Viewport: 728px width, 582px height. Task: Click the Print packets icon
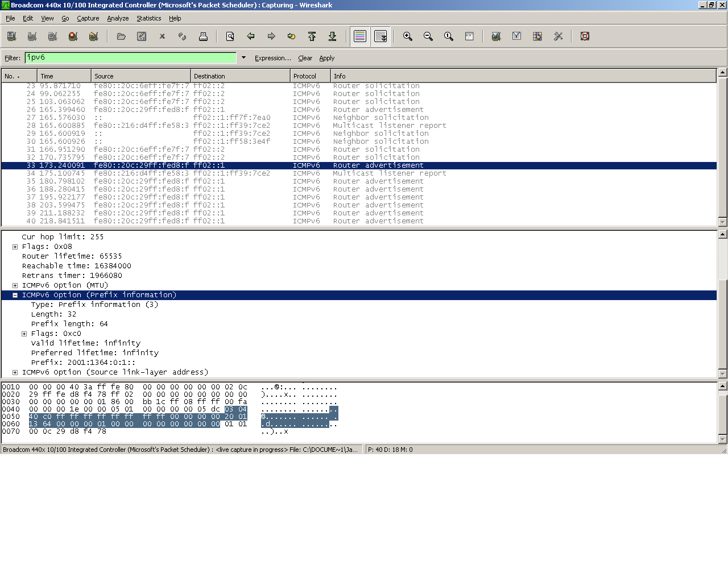tap(203, 36)
